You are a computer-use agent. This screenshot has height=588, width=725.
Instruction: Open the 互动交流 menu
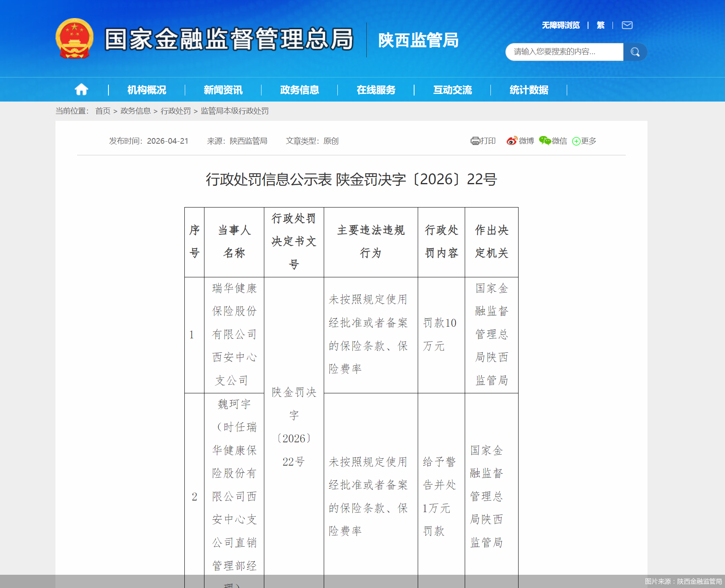click(452, 90)
